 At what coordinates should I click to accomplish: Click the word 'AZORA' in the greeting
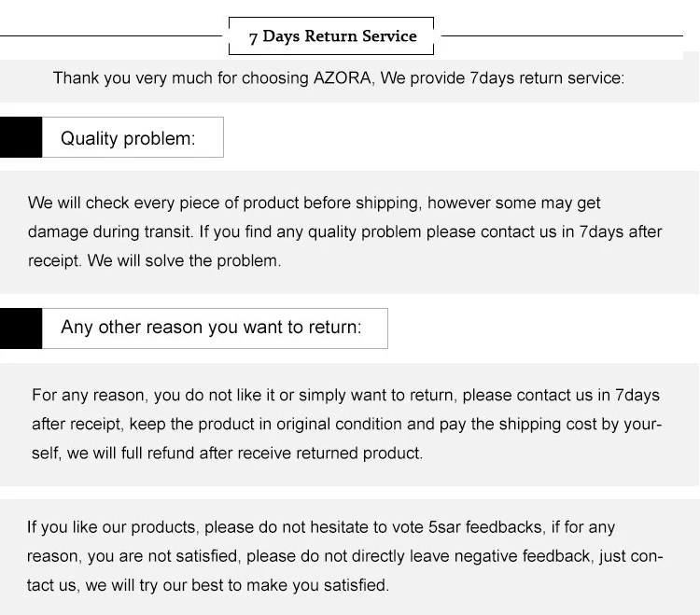[343, 78]
